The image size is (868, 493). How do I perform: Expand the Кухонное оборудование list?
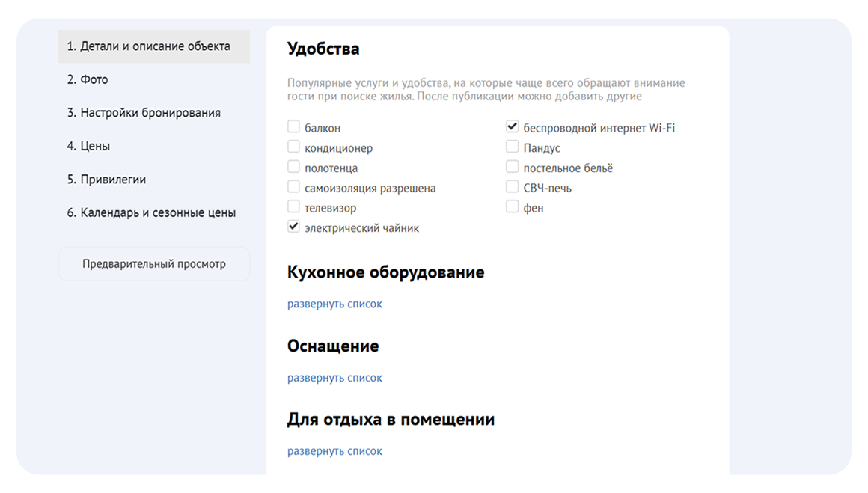[x=334, y=304]
